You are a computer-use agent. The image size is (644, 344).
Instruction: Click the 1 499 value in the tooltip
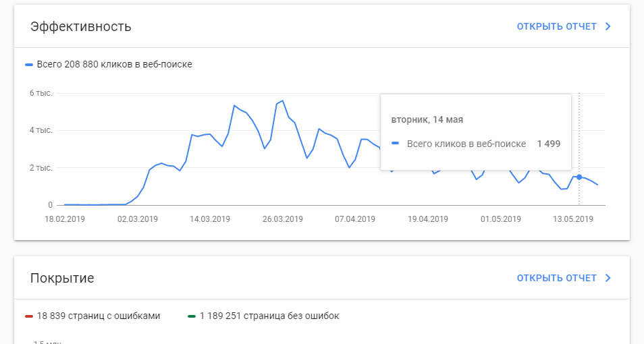548,144
